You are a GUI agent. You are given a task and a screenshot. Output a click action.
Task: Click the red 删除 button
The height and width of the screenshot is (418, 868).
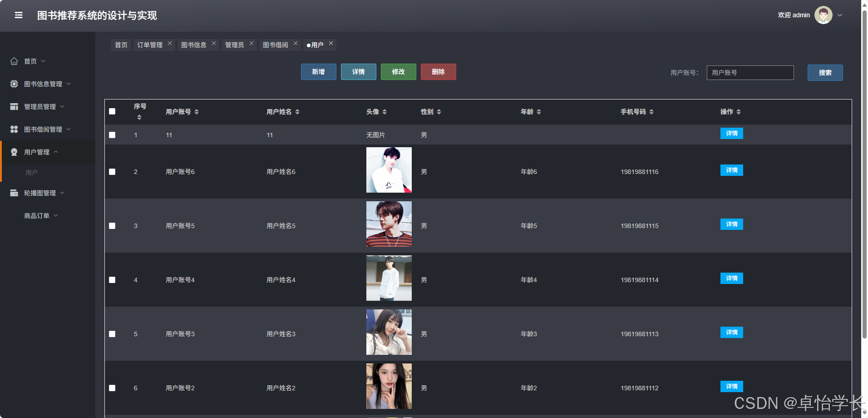[439, 72]
